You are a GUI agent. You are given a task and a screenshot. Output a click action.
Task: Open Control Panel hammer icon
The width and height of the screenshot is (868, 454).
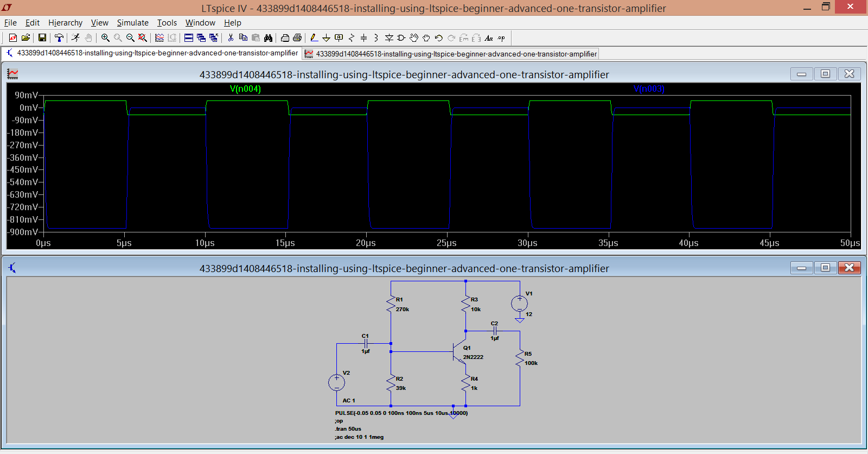[x=59, y=37]
